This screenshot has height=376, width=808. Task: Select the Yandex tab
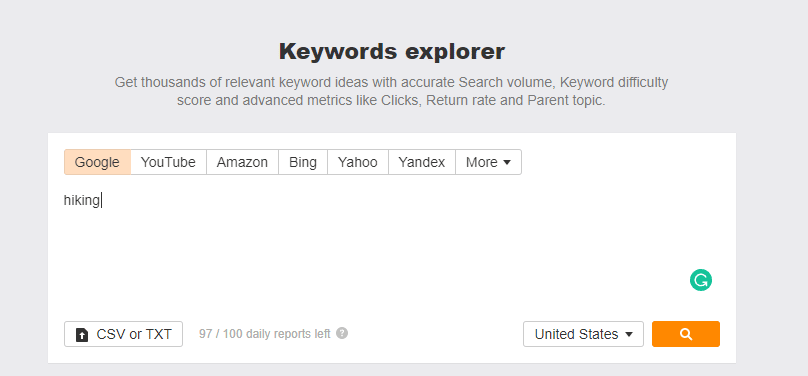pos(422,162)
